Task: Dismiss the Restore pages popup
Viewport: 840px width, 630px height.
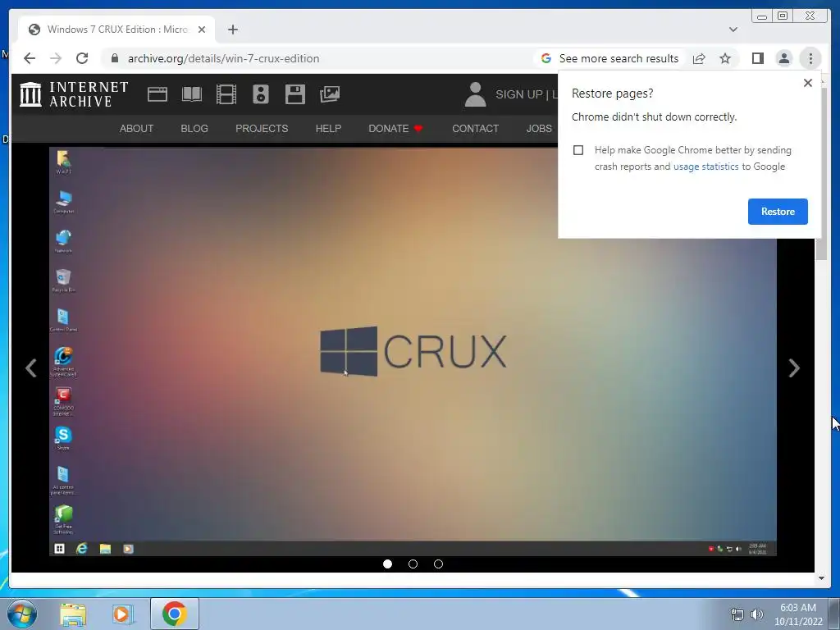Action: click(808, 83)
